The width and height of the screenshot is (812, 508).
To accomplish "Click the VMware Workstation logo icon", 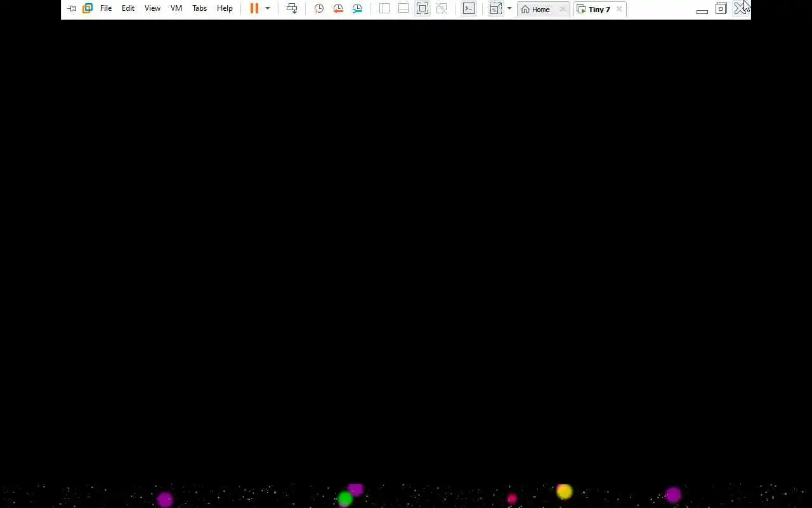I will 88,8.
